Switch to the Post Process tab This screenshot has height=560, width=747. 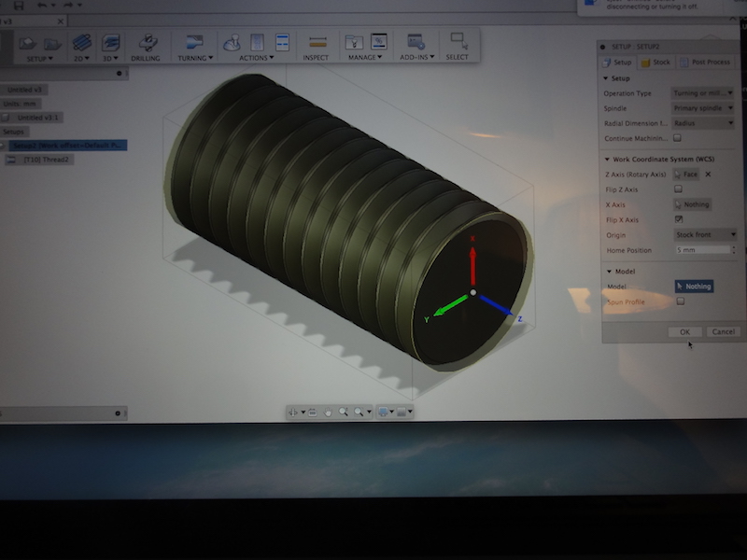coord(705,62)
